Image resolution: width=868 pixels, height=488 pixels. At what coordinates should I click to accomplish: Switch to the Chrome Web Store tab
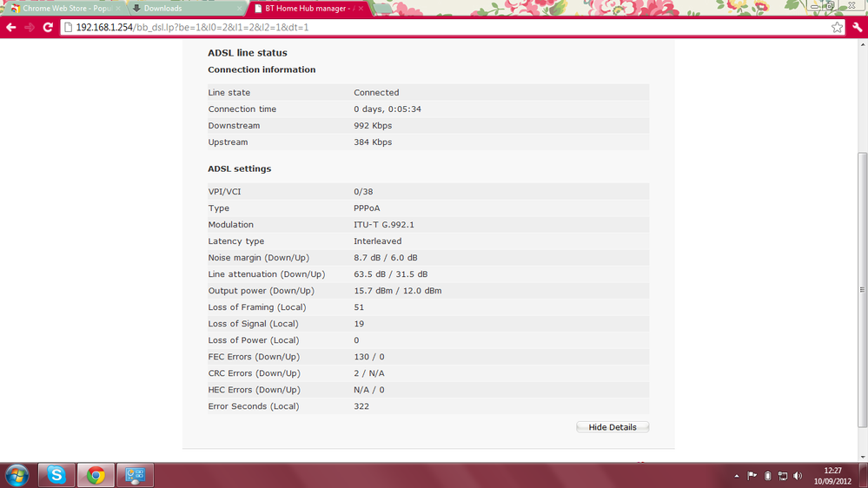65,9
